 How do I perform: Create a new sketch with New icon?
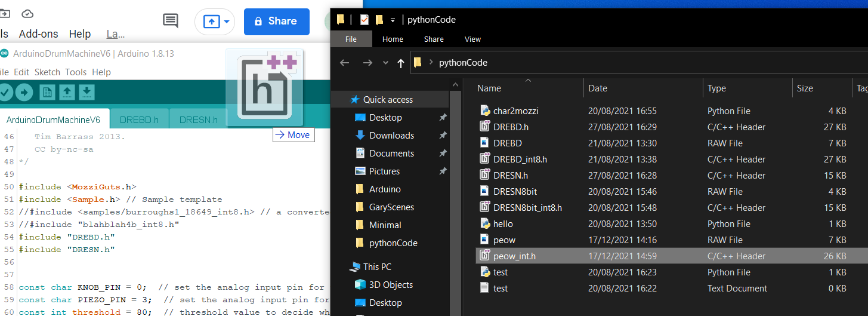click(x=47, y=92)
